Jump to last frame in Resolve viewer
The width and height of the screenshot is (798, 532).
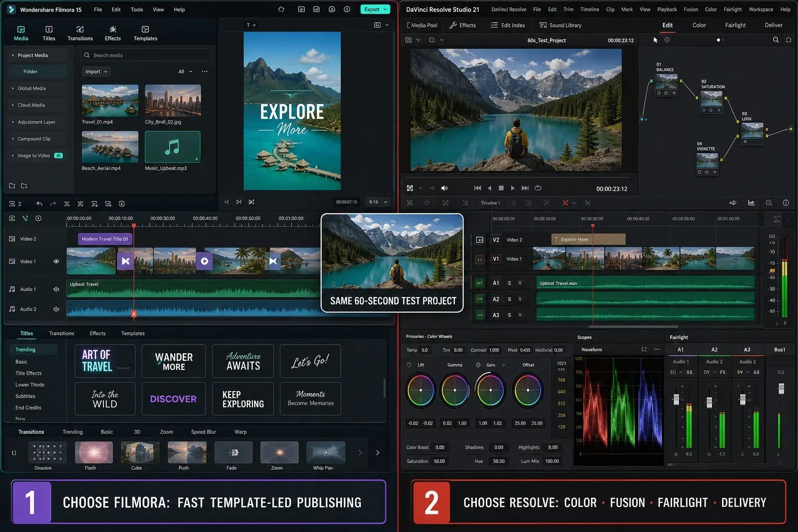click(x=525, y=188)
